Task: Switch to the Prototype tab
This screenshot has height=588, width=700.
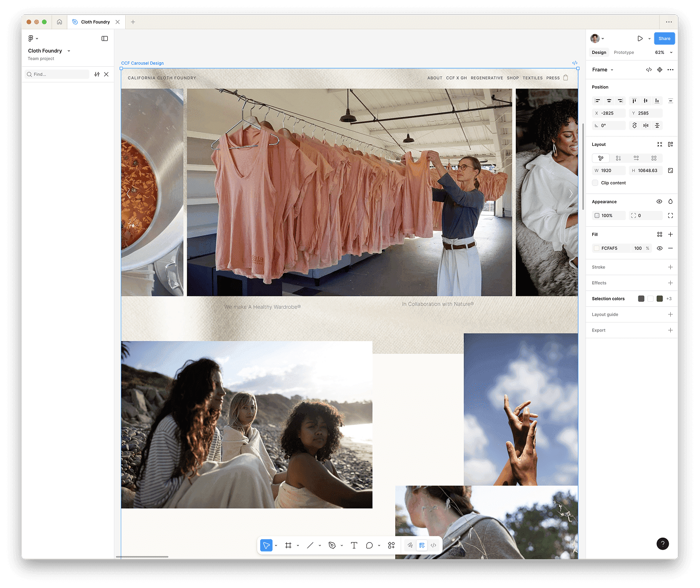Action: [x=624, y=52]
